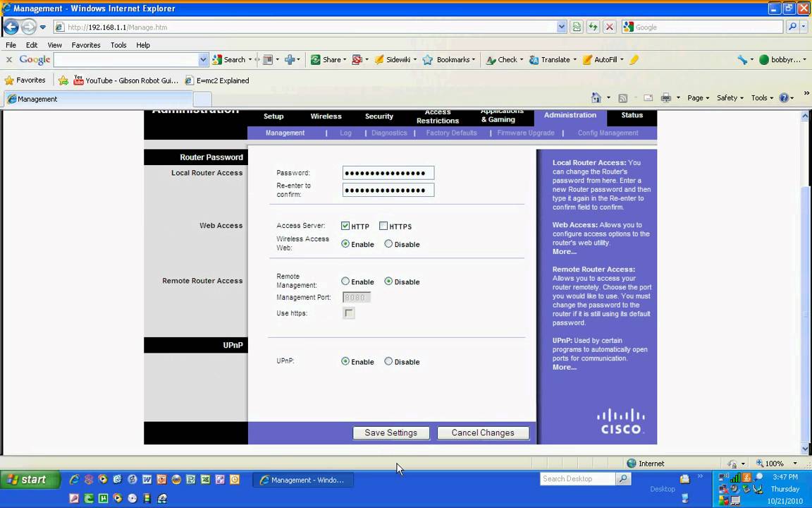Screen dimensions: 812x508
Task: Go back using the browser Back arrow
Action: pos(11,26)
